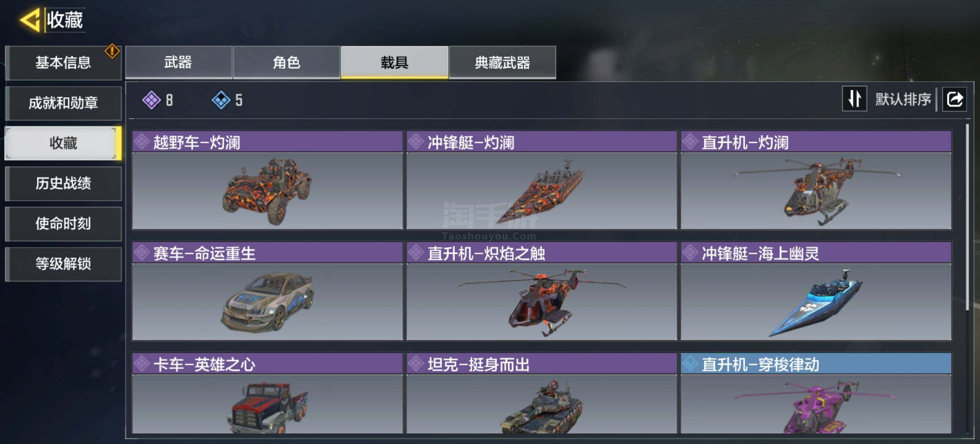Viewport: 980px width, 444px height.
Task: Open the 默认排序 sort dropdown
Action: tap(903, 100)
